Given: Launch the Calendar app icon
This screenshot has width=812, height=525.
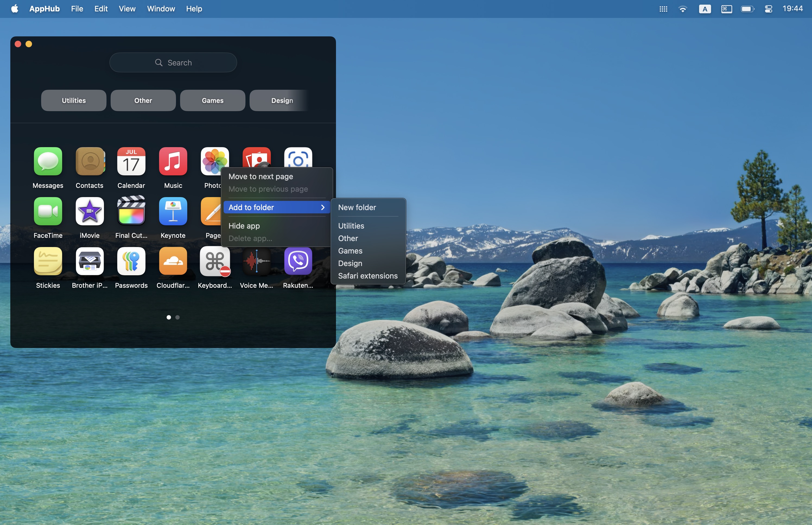Looking at the screenshot, I should pos(131,161).
